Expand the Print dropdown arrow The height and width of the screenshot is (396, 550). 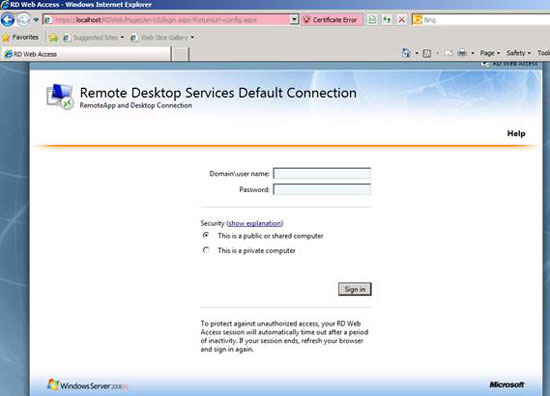pos(472,53)
